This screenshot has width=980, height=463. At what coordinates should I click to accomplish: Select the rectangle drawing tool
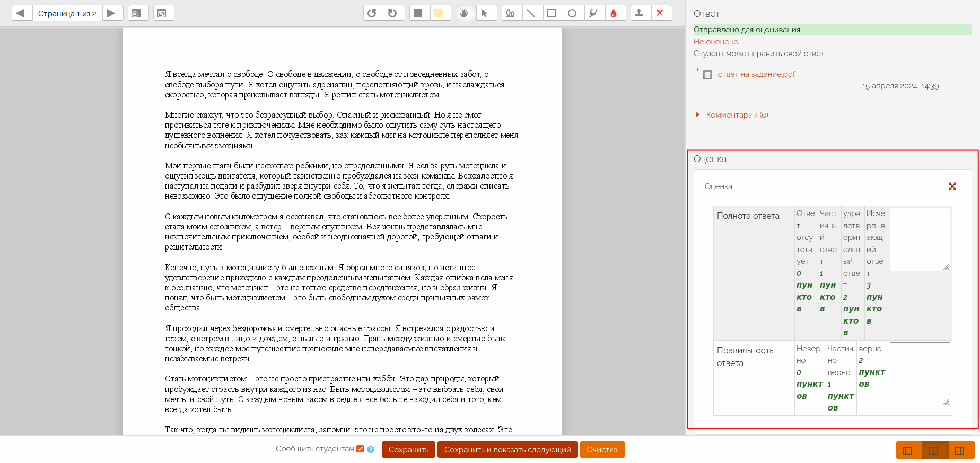pyautogui.click(x=553, y=13)
